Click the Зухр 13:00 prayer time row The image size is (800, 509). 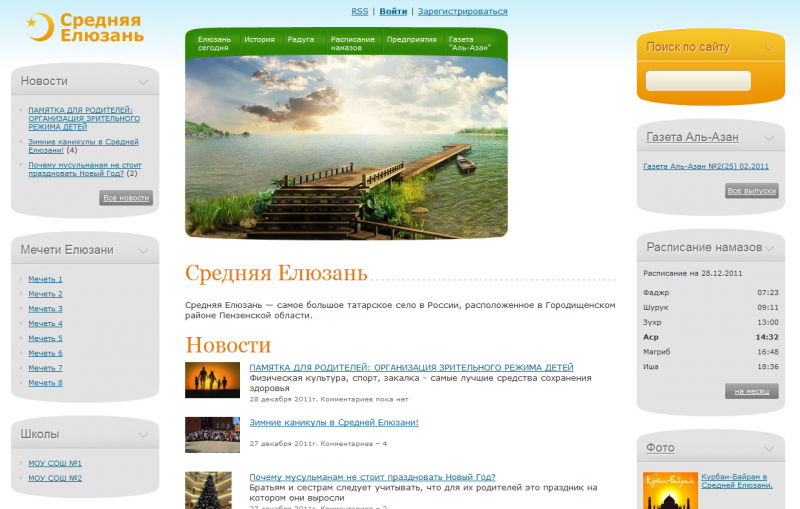coord(711,322)
